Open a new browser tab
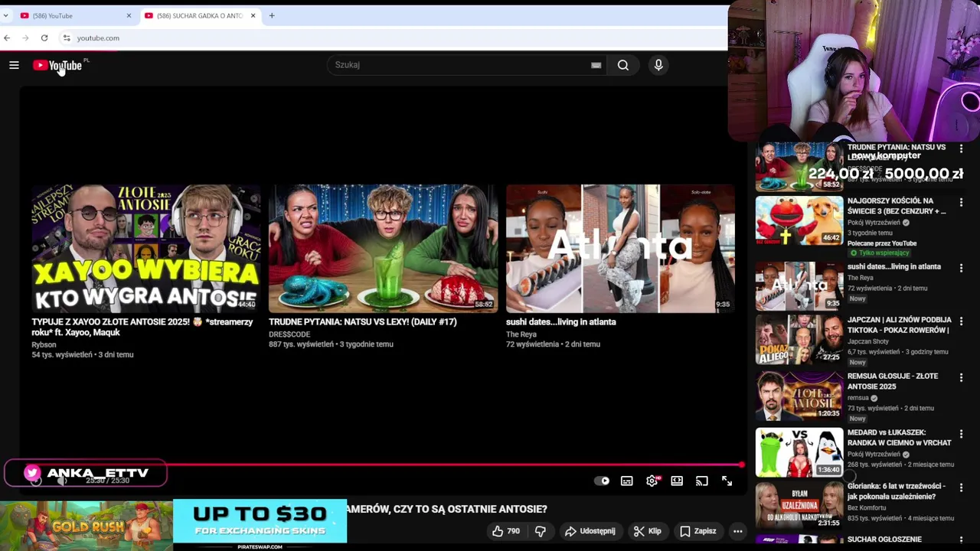980x551 pixels. pyautogui.click(x=272, y=15)
